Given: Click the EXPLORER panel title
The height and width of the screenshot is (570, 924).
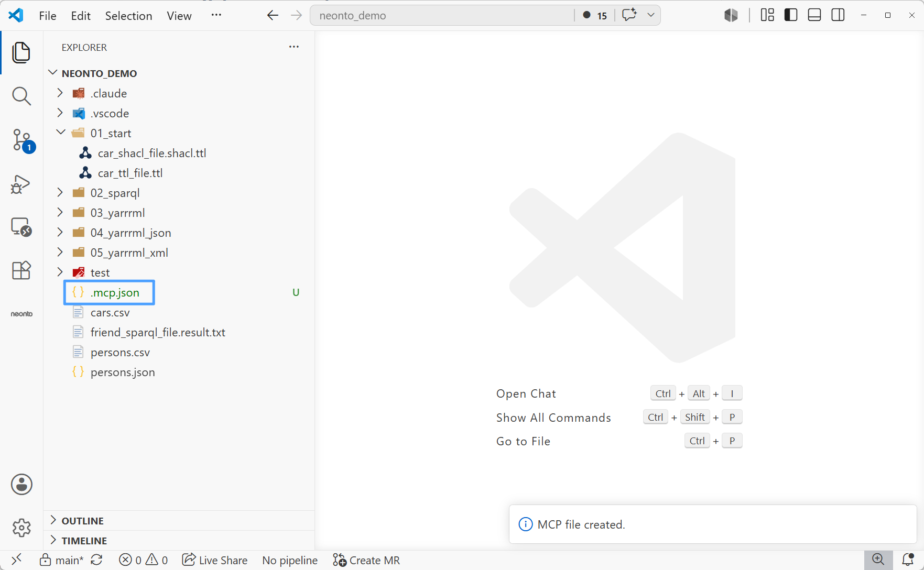Looking at the screenshot, I should [x=84, y=47].
